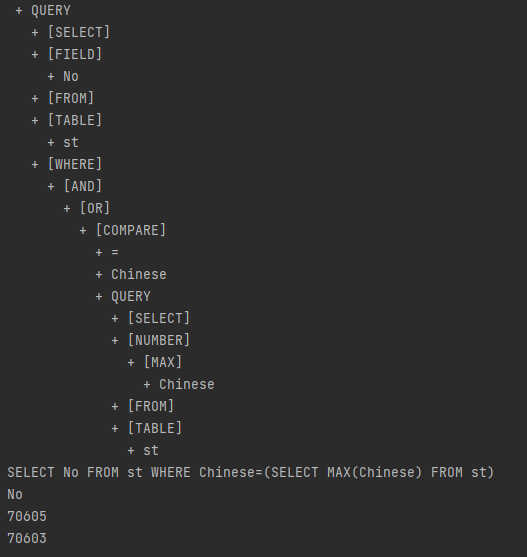Click the plus before [WHERE] node
The image size is (527, 557).
(x=35, y=164)
